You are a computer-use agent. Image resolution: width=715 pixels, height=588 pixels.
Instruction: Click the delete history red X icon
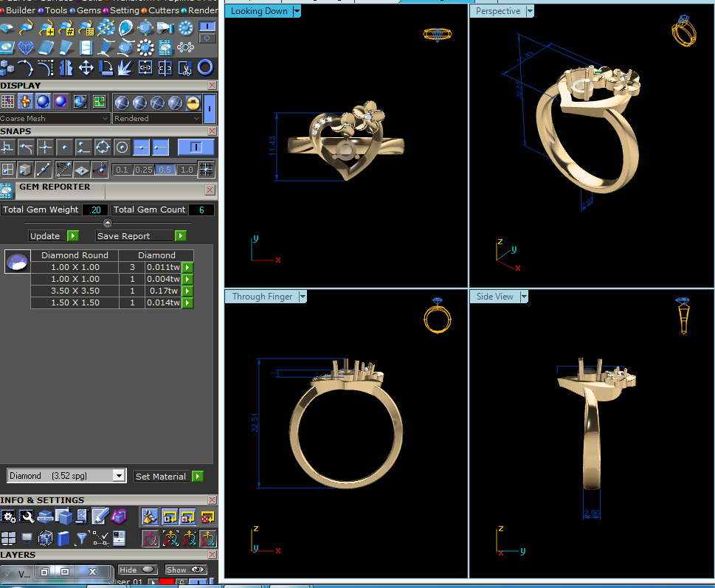pos(207,517)
